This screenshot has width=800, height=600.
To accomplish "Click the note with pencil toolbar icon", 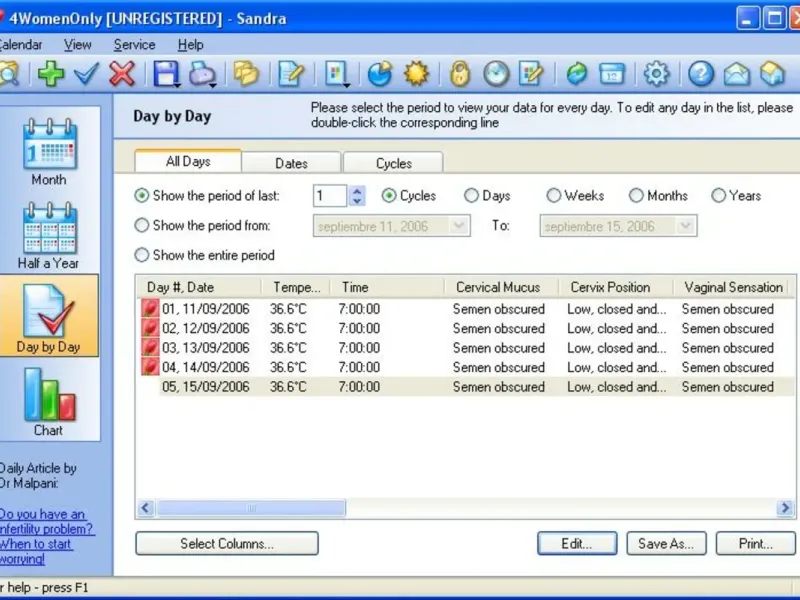I will coord(291,74).
